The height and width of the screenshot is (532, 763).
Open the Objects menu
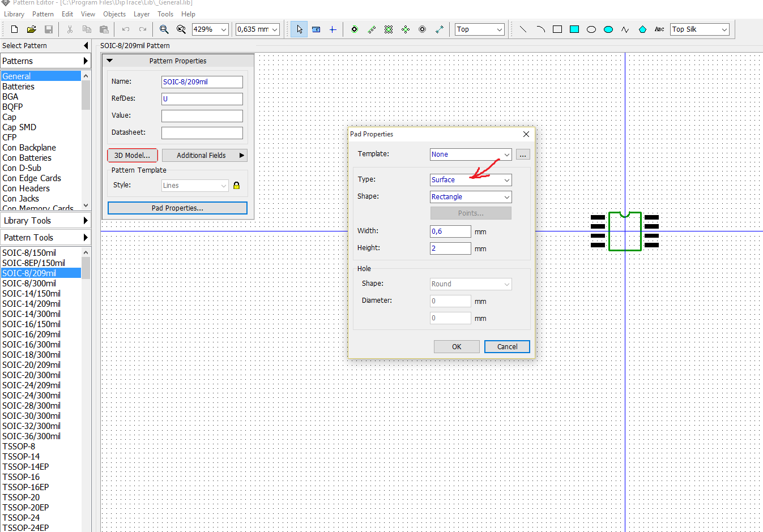[x=114, y=14]
